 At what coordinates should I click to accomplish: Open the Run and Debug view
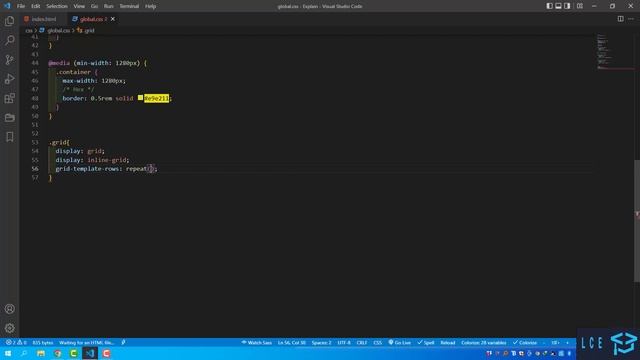click(9, 79)
